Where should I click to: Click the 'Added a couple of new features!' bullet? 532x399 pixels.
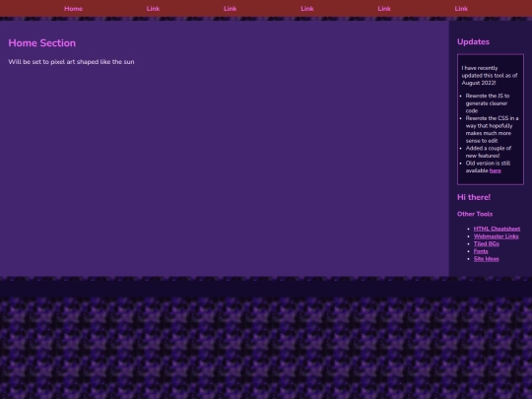click(x=489, y=152)
